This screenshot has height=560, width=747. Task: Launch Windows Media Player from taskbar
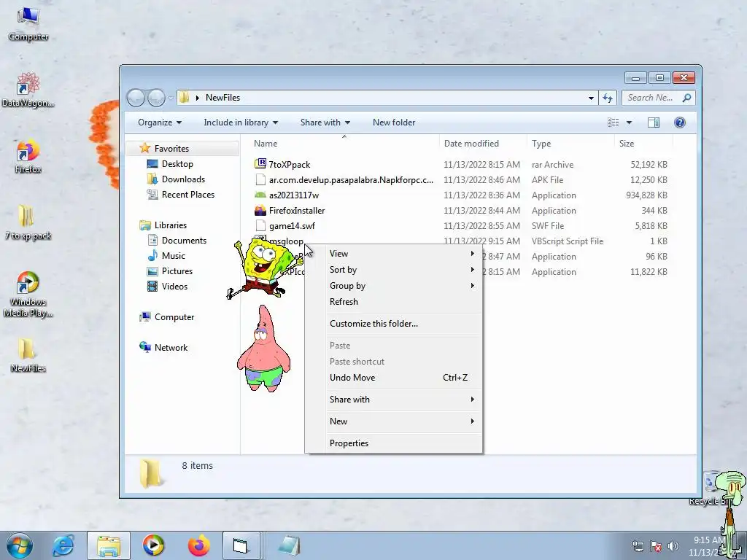coord(153,545)
